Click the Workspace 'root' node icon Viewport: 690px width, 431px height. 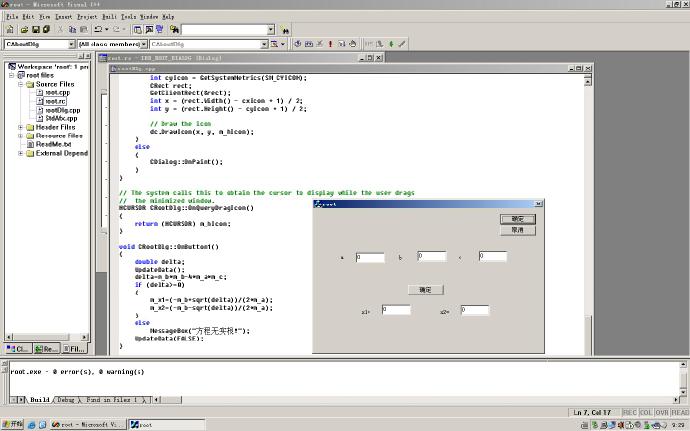click(12, 66)
